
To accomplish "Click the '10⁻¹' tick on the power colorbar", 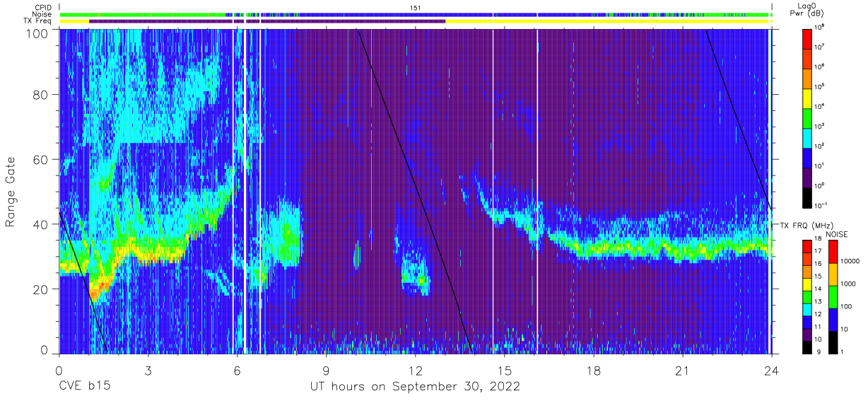I will [822, 205].
